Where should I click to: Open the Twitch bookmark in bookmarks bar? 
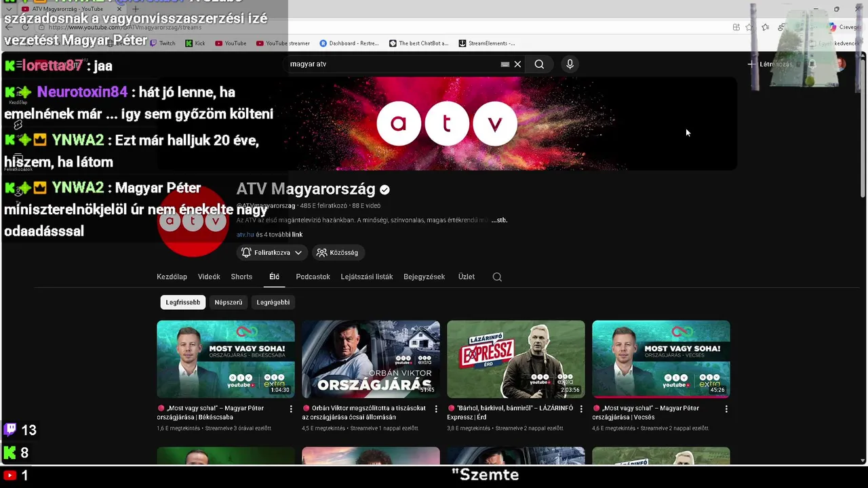(162, 43)
